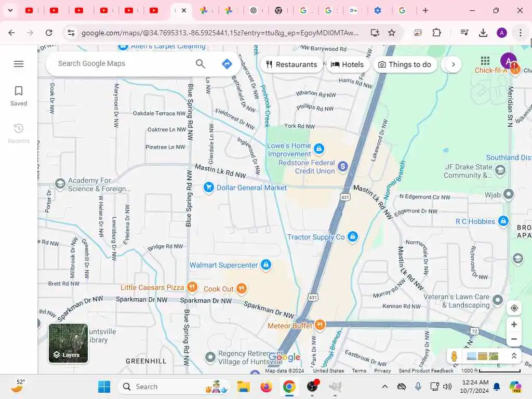Select the JF Drake State Community school pin
The width and height of the screenshot is (532, 399).
[500, 170]
